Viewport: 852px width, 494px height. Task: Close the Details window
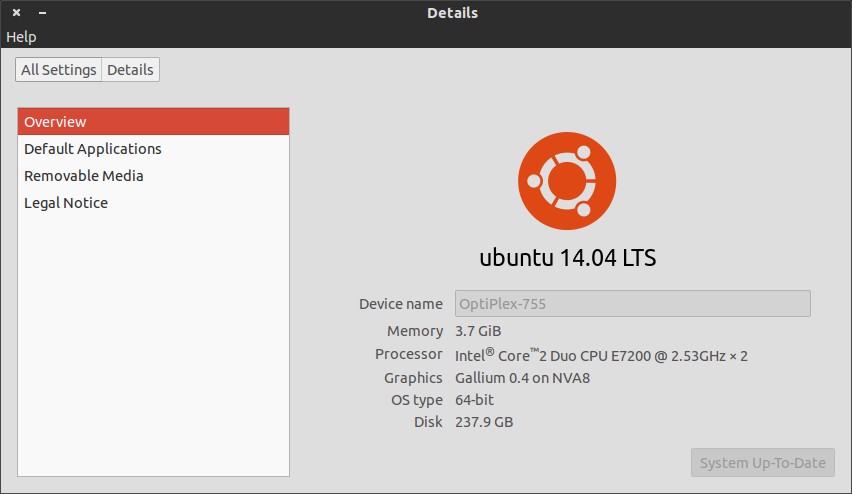click(16, 12)
